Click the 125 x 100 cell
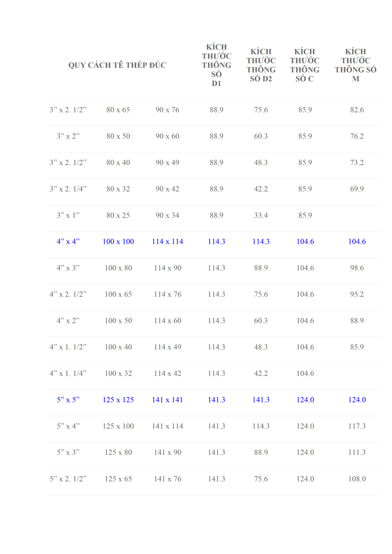Screen dimensions: 392x554 [118, 426]
